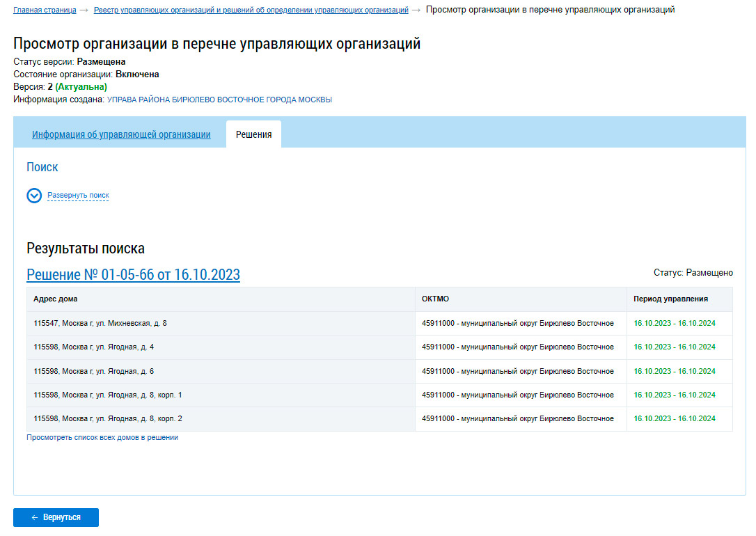
Task: Click the "ОКТМО" column header
Action: pos(435,299)
